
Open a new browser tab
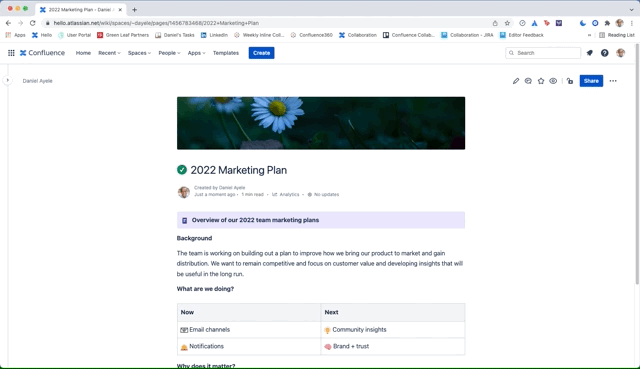134,9
